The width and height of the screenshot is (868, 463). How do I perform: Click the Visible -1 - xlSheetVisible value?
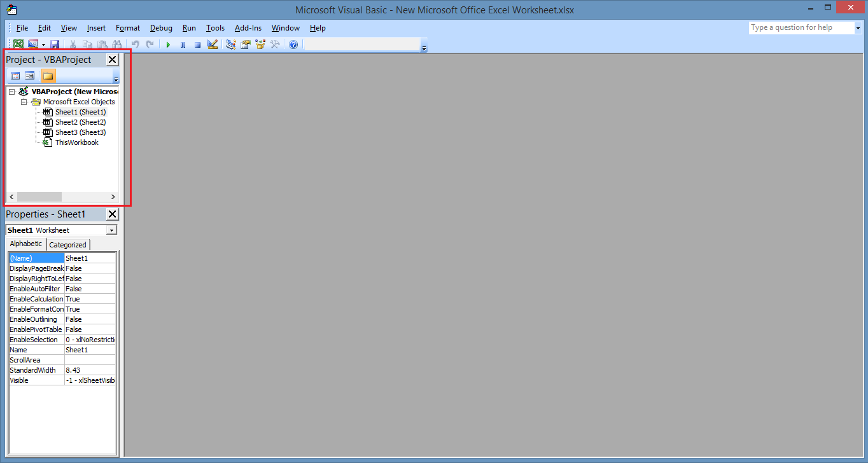(x=90, y=380)
